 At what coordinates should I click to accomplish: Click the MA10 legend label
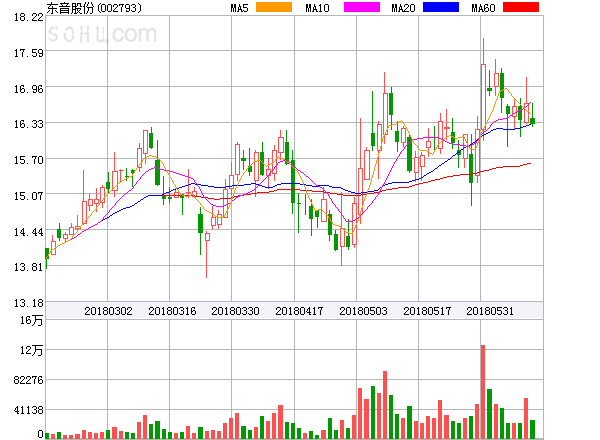(x=317, y=8)
